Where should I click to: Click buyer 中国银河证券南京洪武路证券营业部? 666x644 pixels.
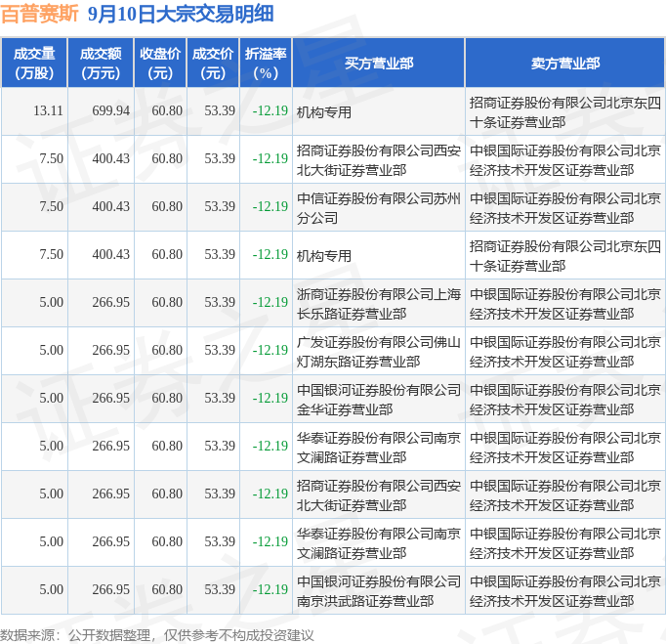379,591
